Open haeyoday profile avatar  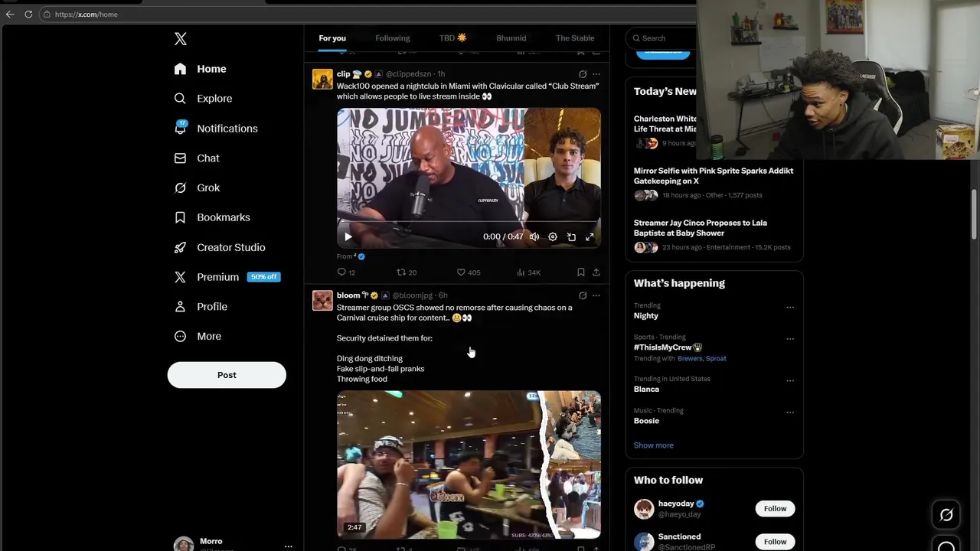644,509
